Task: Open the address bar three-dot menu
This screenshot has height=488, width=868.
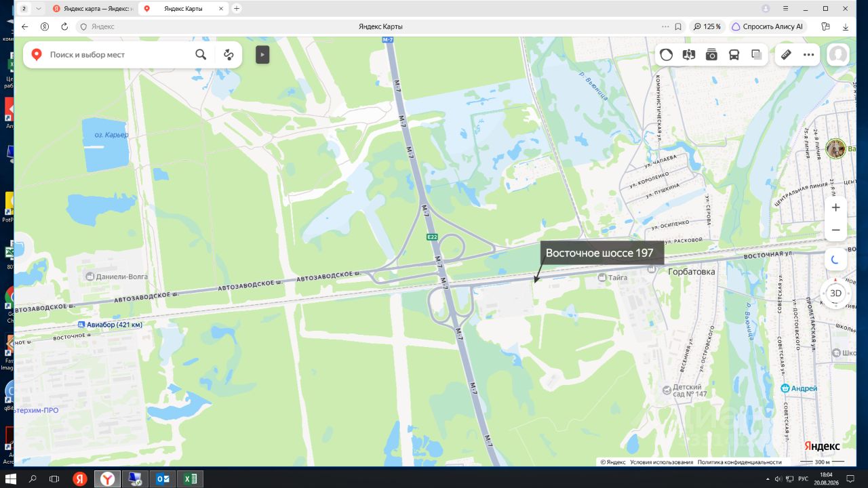Action: click(x=665, y=26)
